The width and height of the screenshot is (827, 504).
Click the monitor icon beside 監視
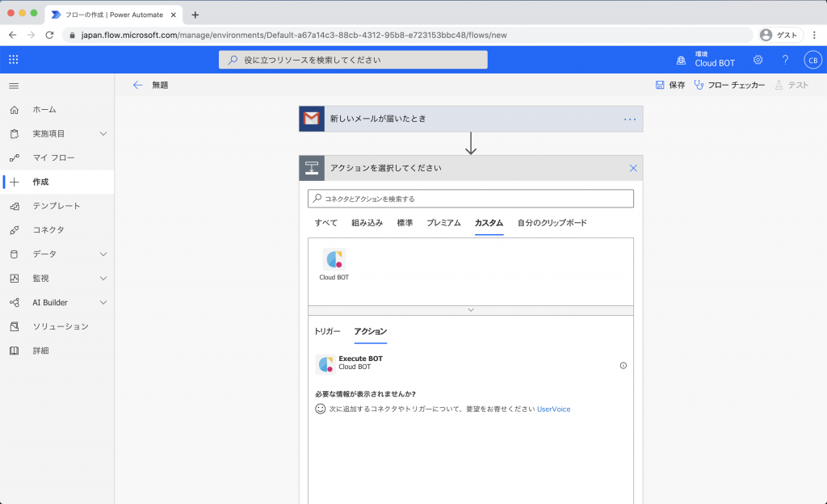click(15, 279)
